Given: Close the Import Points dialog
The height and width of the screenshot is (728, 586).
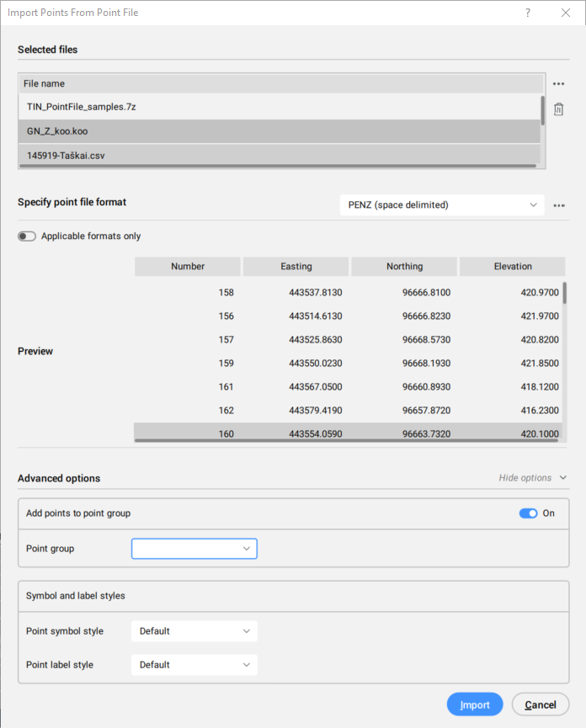Looking at the screenshot, I should coord(566,13).
